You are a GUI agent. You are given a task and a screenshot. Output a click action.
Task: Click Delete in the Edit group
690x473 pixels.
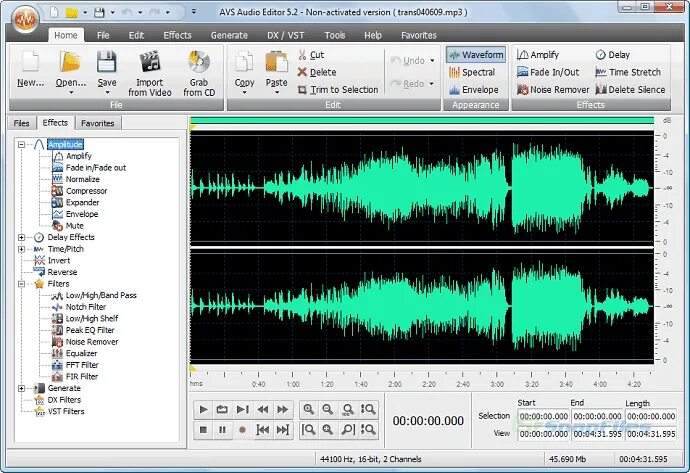[x=317, y=72]
